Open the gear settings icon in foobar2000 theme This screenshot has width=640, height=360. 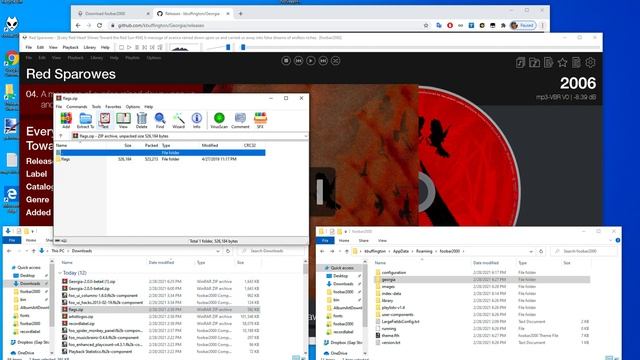pos(590,62)
